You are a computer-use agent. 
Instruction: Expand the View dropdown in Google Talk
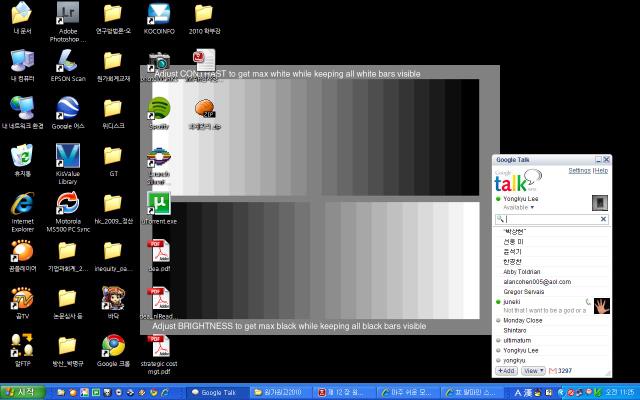click(532, 370)
